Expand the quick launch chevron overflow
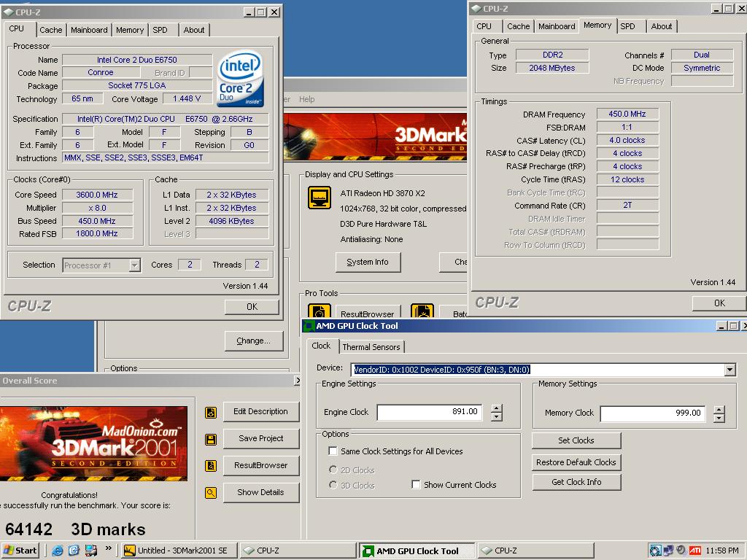747x560 pixels. (x=108, y=548)
